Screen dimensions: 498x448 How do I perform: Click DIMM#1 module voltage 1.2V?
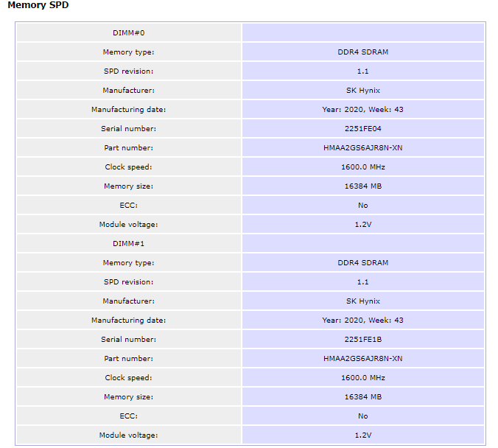[363, 435]
